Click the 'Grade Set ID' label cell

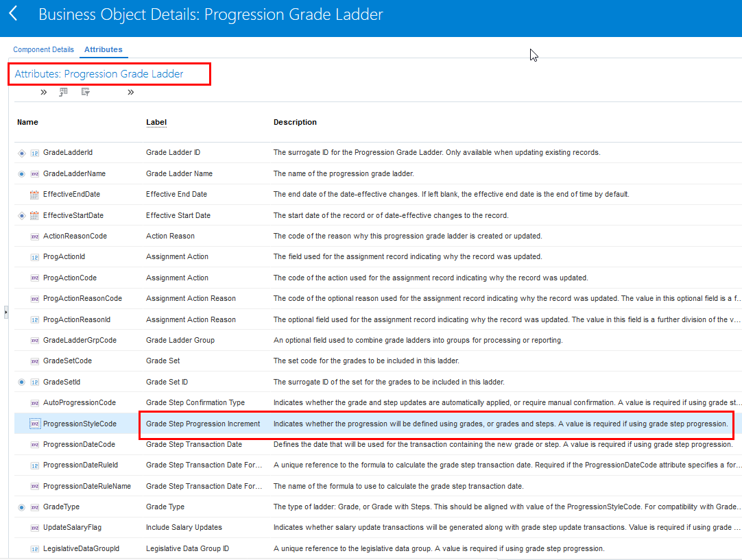click(167, 382)
